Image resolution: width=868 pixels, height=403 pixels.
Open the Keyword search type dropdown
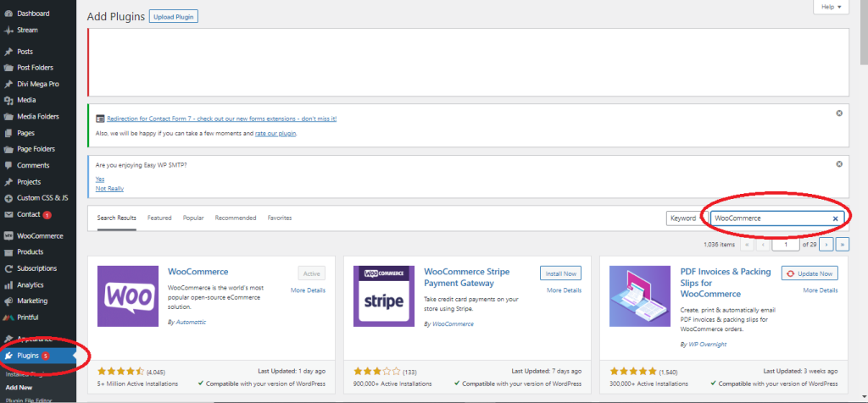point(687,218)
